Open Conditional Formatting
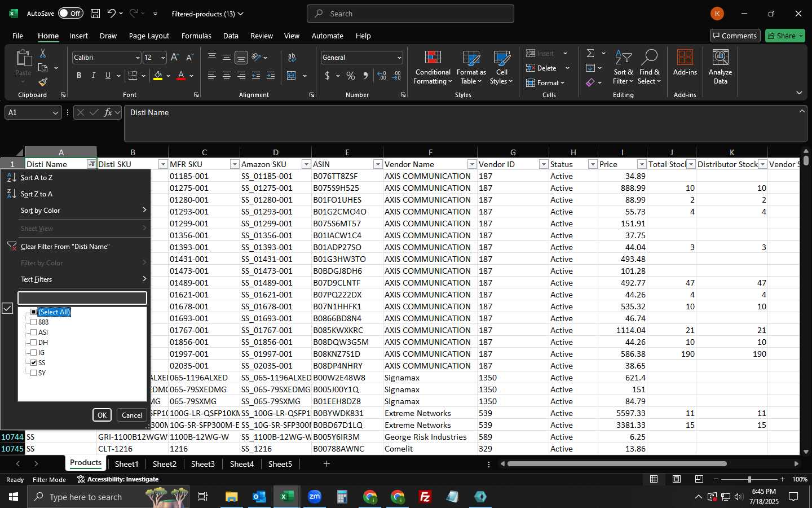This screenshot has width=812, height=508. (x=433, y=68)
